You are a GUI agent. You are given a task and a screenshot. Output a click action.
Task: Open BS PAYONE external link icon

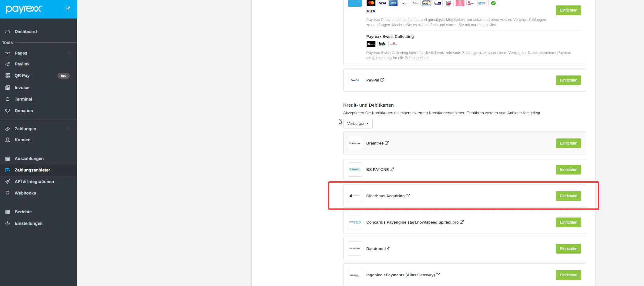coord(392,169)
